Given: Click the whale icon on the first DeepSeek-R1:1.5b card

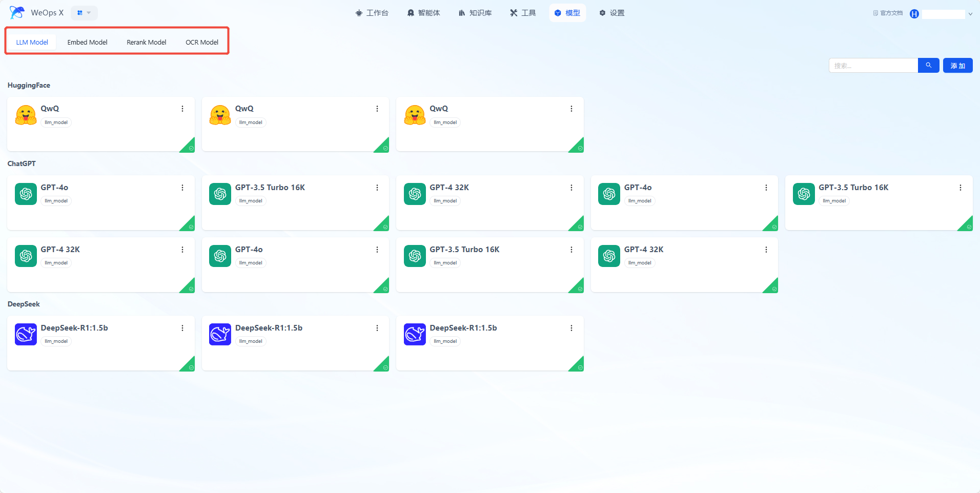Looking at the screenshot, I should (26, 335).
